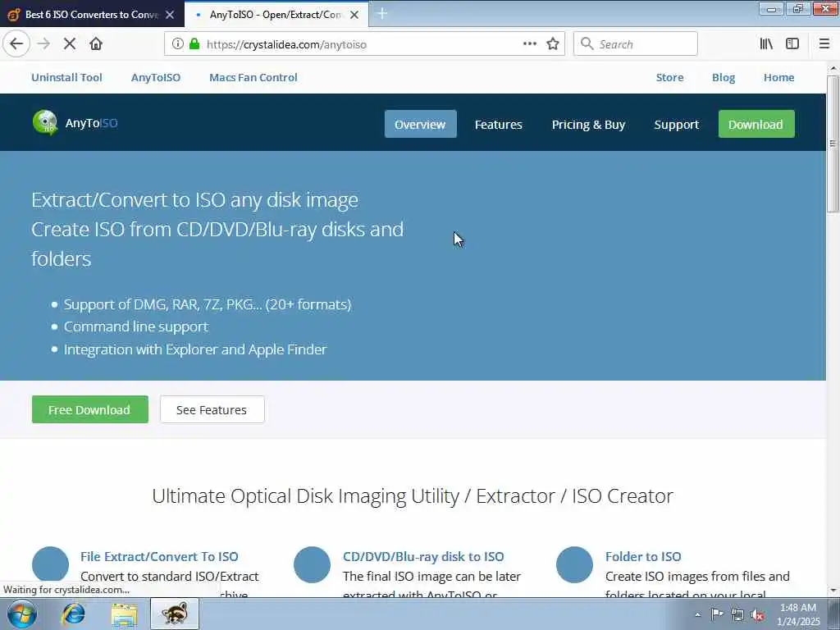Click the AnyToISO brand name text
The width and height of the screenshot is (840, 630).
[x=92, y=123]
